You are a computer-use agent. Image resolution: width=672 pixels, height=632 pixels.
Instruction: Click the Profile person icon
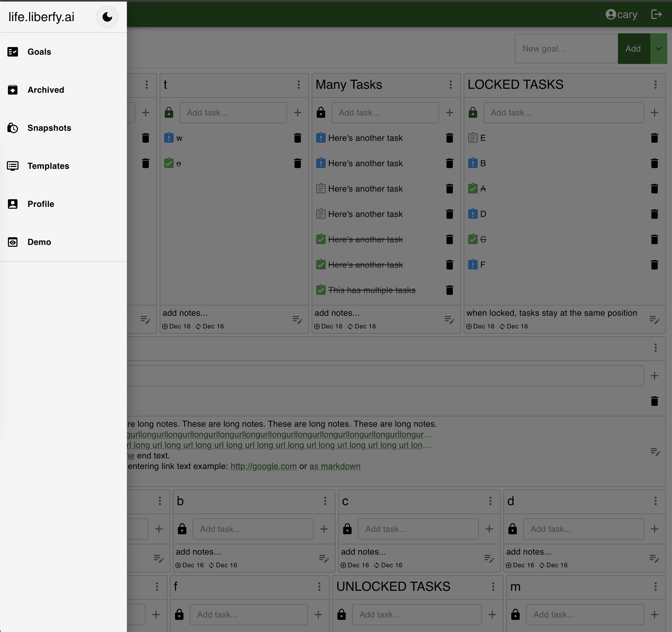[13, 204]
